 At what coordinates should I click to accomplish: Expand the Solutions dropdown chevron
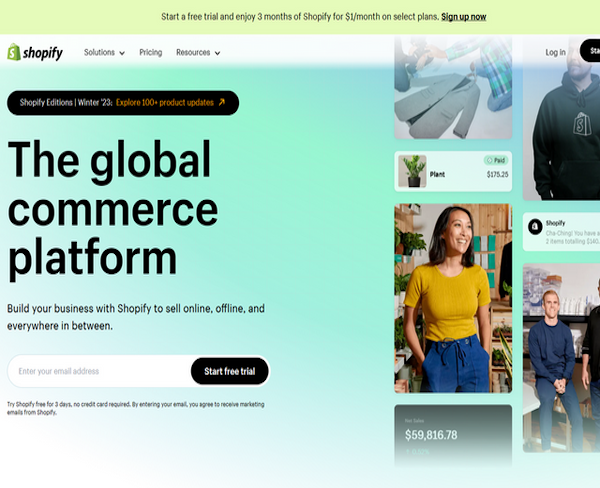tap(122, 53)
